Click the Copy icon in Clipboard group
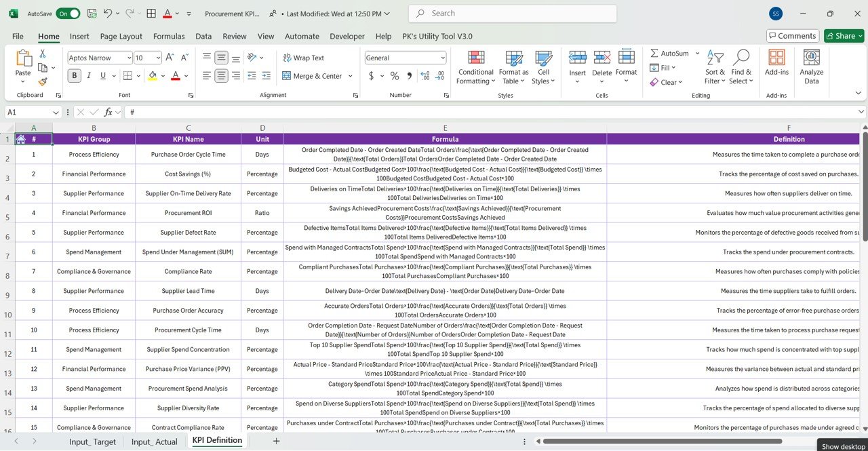 (x=43, y=68)
